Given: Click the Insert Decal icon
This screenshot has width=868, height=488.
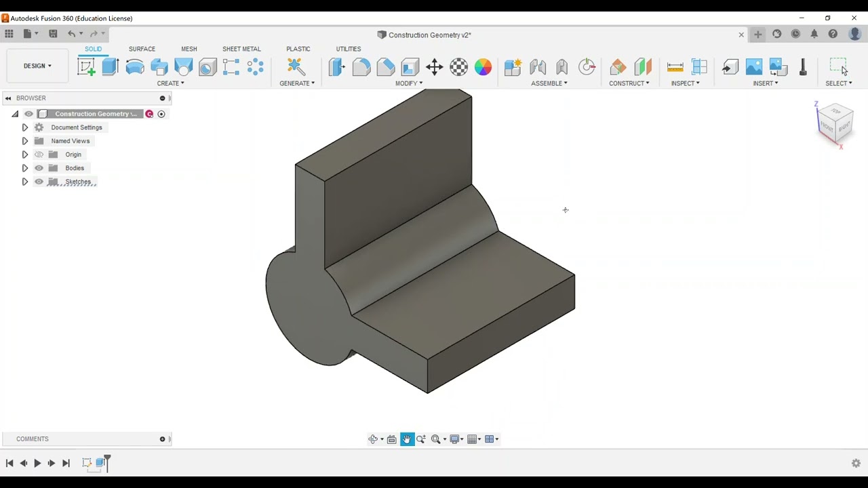Looking at the screenshot, I should 754,66.
